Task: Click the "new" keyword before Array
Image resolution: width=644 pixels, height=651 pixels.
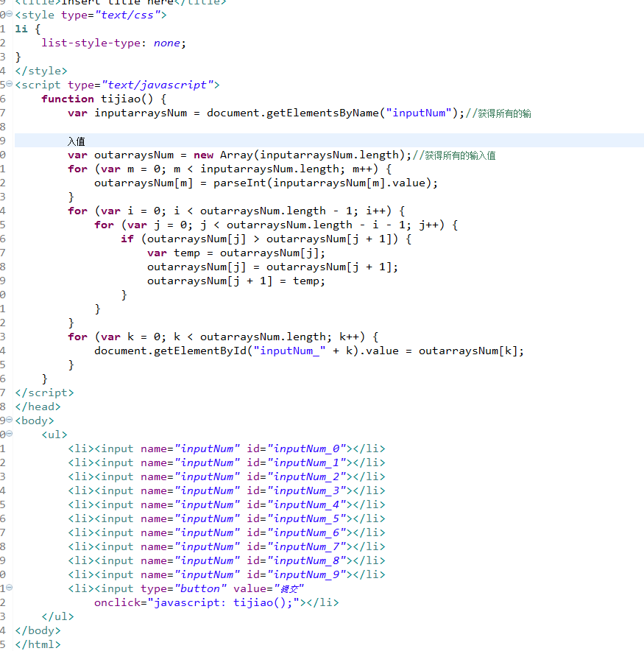Action: (x=203, y=155)
